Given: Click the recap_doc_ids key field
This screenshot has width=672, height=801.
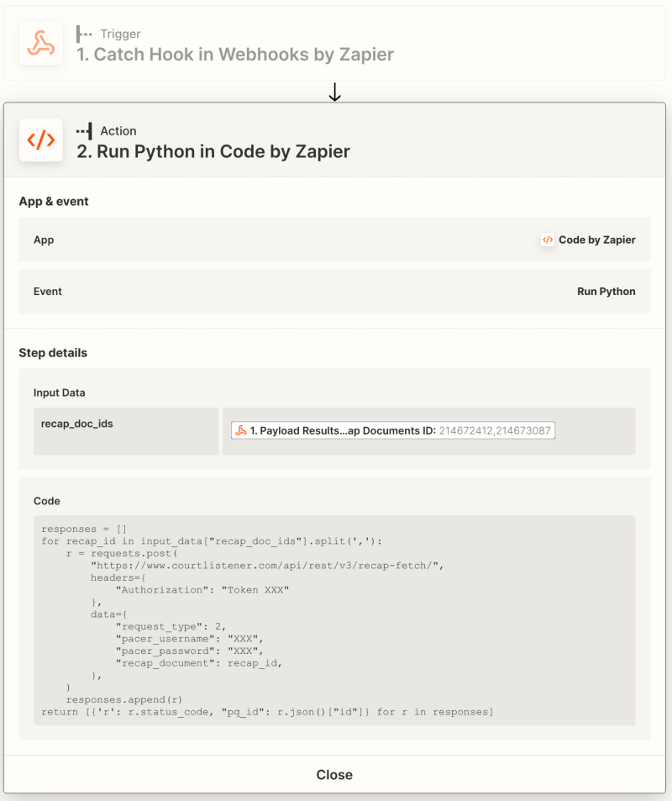Looking at the screenshot, I should (126, 431).
